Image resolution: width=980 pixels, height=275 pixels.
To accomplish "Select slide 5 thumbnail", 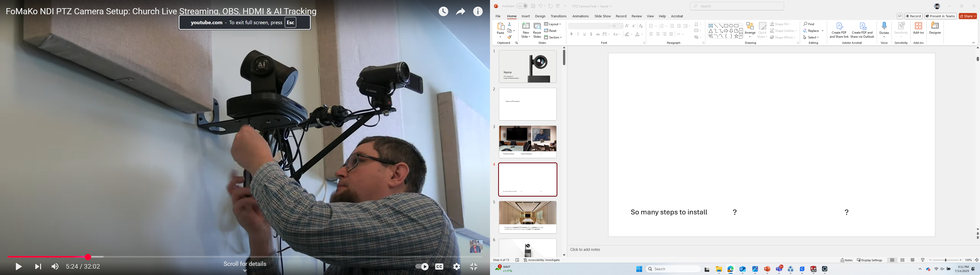I will point(527,217).
